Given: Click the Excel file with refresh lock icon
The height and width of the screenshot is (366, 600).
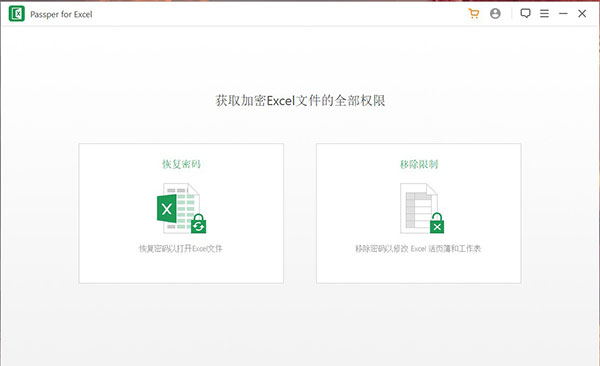Looking at the screenshot, I should click(181, 208).
